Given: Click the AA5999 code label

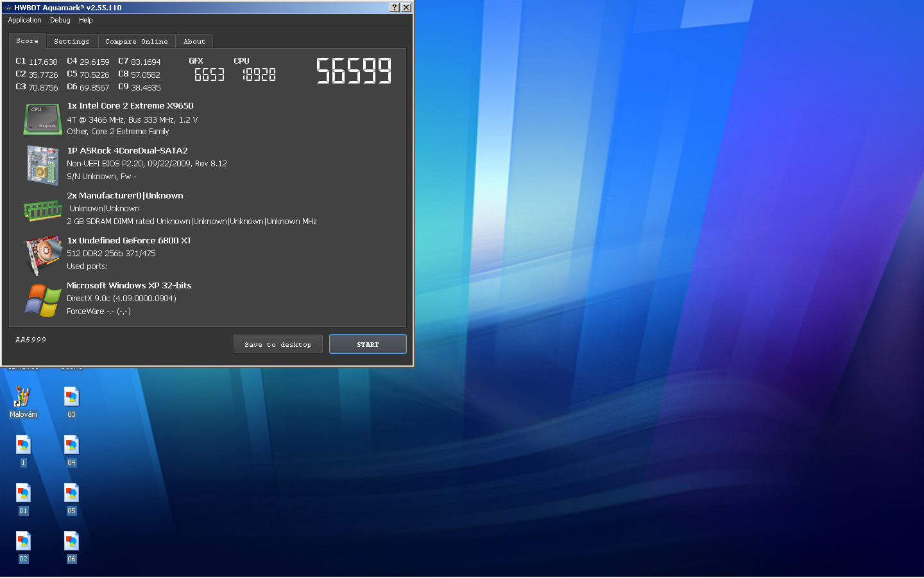Looking at the screenshot, I should 30,340.
